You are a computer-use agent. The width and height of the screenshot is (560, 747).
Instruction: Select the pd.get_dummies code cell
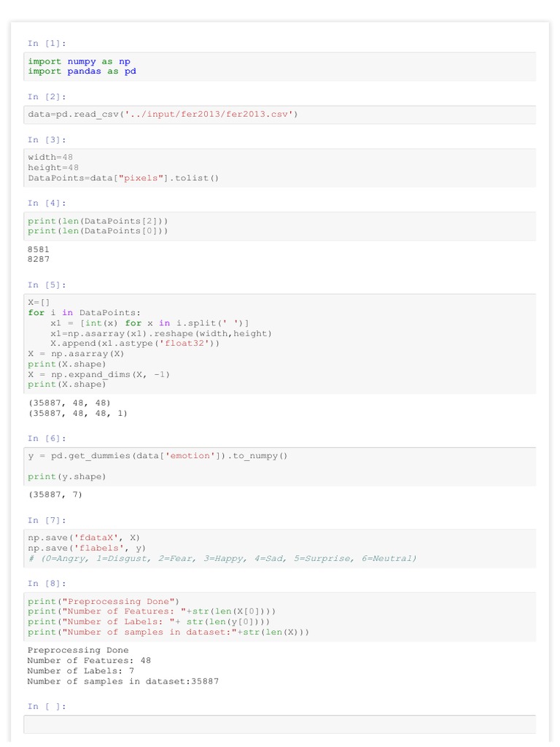coord(280,465)
